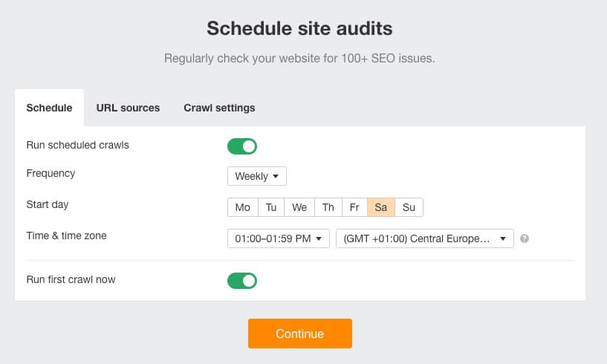Choose Mo as the start day
607x364 pixels.
(243, 207)
